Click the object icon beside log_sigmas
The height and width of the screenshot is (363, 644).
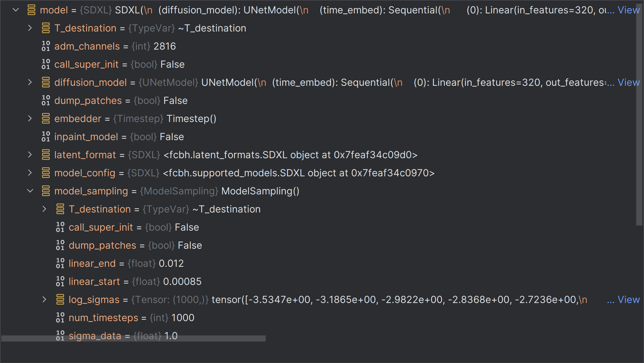pos(60,300)
